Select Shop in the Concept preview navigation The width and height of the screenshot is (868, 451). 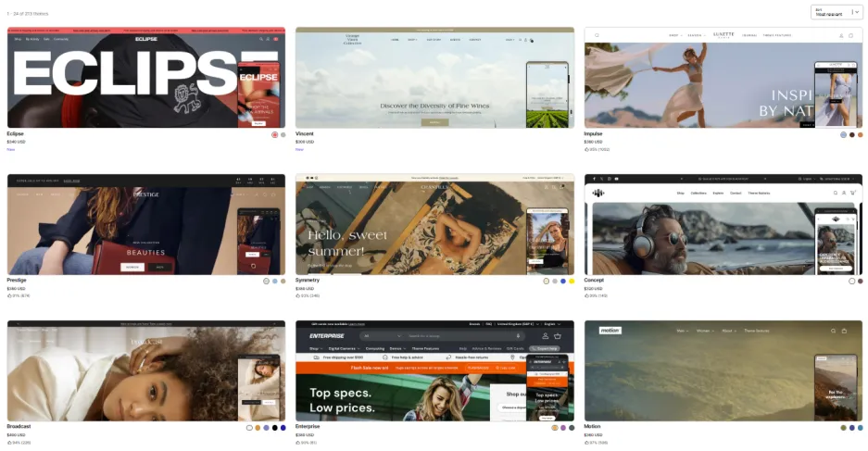coord(680,193)
